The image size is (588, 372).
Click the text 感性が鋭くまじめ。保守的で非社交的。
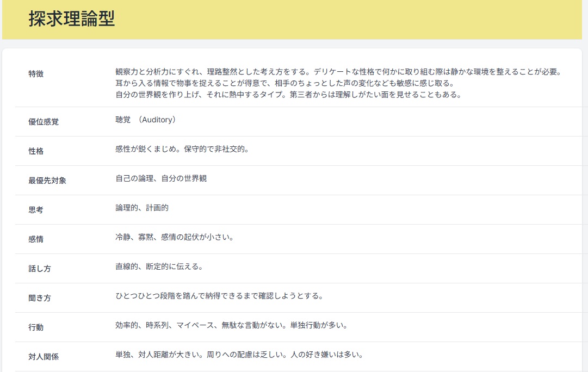[182, 149]
